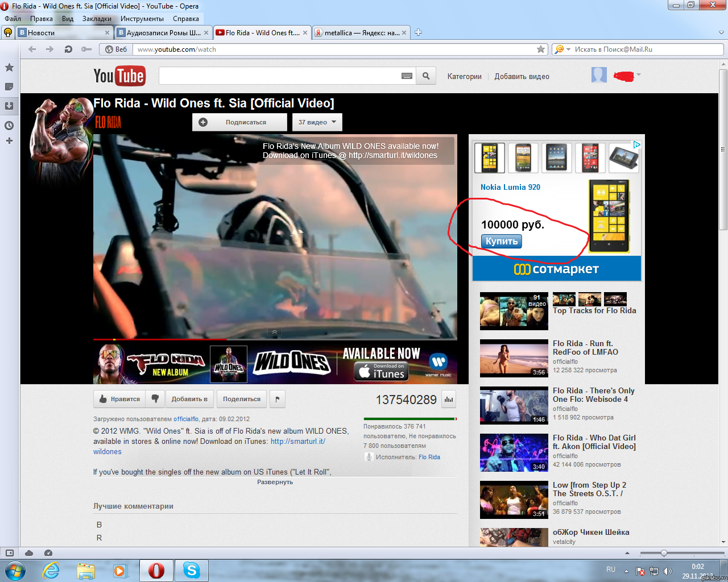Open the Flo Rida artist link by Исполнитель
The height and width of the screenshot is (582, 728).
click(x=429, y=457)
